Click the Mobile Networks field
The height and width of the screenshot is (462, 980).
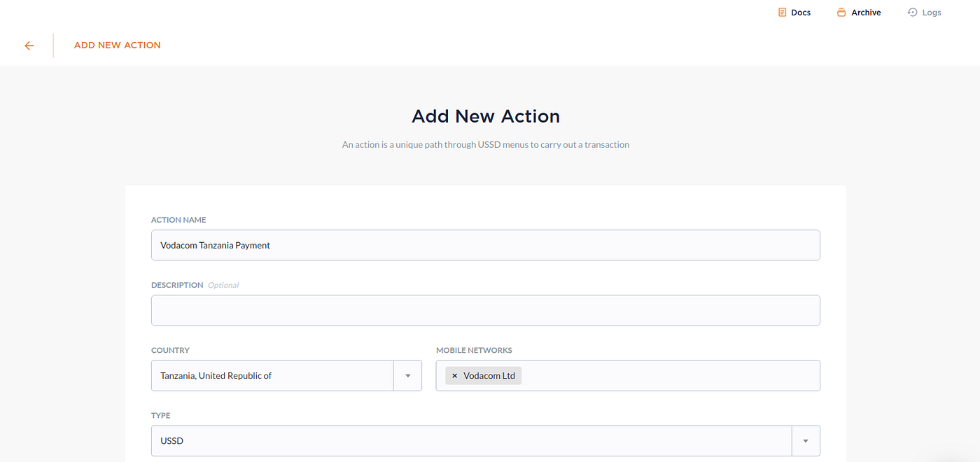[x=628, y=376]
